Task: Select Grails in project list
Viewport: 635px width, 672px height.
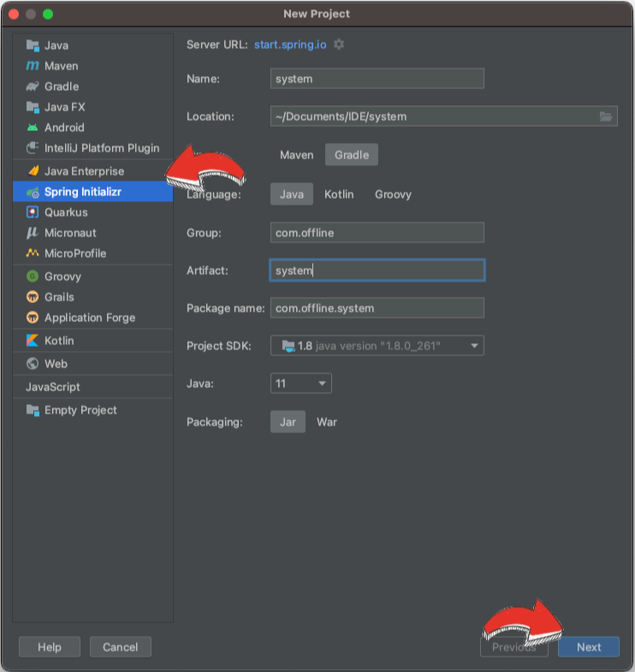Action: pos(93,297)
